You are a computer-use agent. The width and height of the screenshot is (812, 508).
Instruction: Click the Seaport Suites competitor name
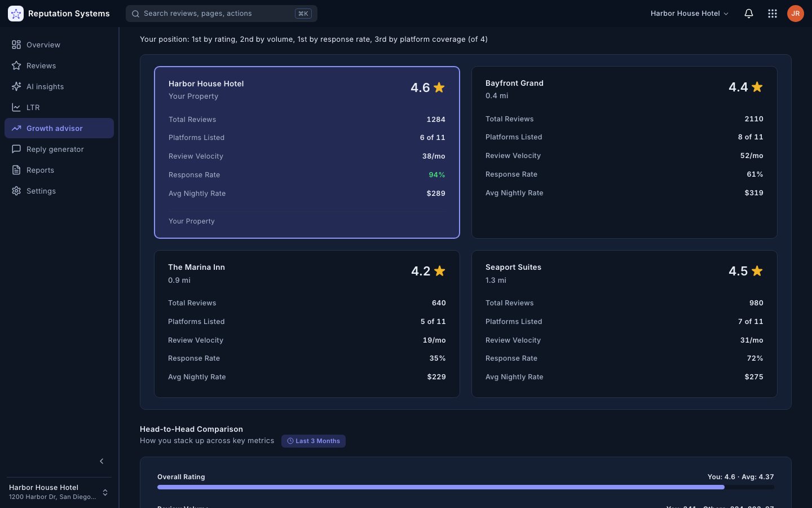[x=513, y=267]
